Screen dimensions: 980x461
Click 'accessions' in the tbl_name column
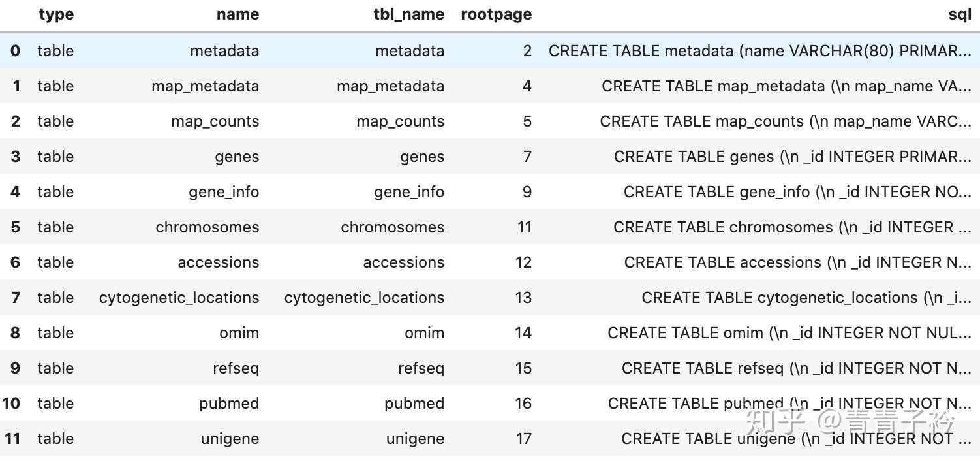pos(403,262)
